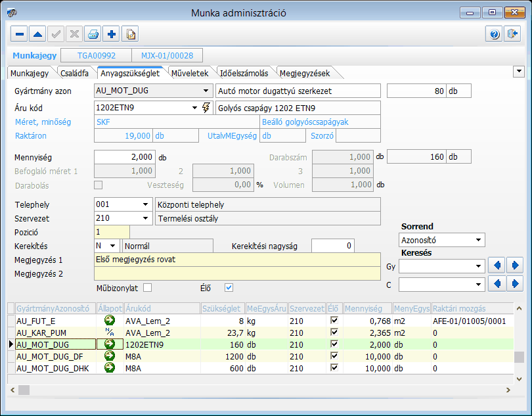Open the Telephely 001 dropdown
Viewport: 532px width, 416px height.
(x=145, y=204)
